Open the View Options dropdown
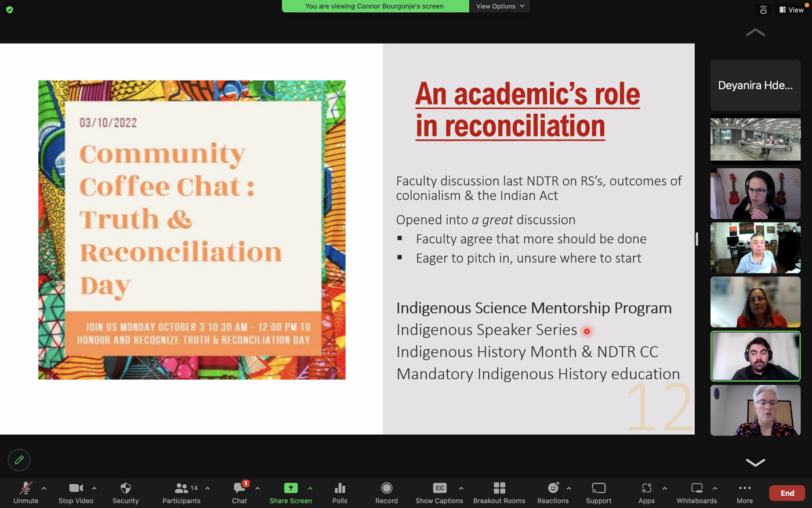The height and width of the screenshot is (508, 812). point(499,6)
